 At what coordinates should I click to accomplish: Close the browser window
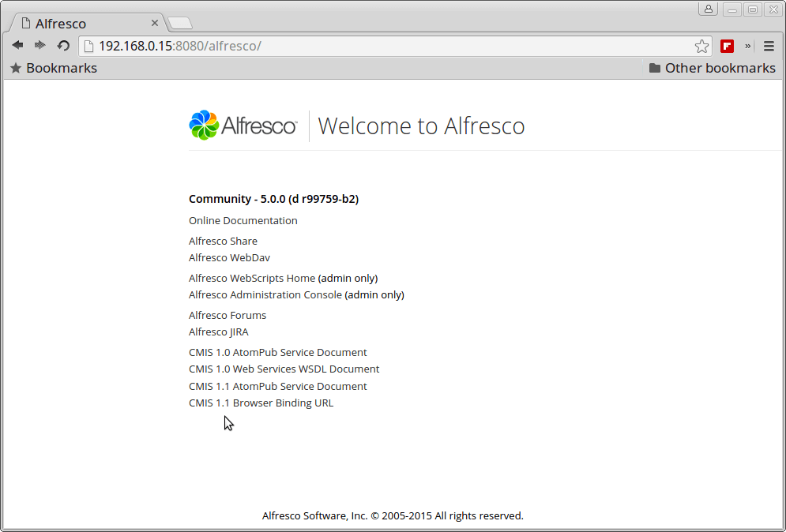(x=773, y=9)
